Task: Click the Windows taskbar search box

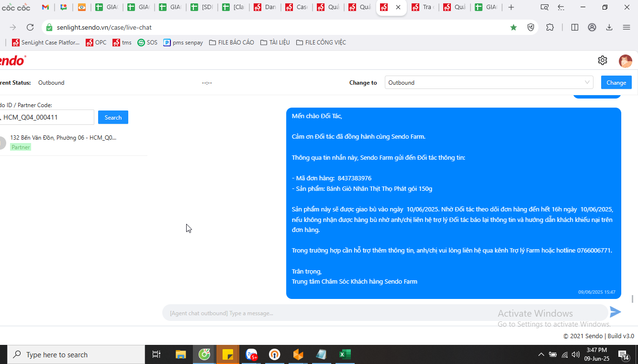Action: 76,355
